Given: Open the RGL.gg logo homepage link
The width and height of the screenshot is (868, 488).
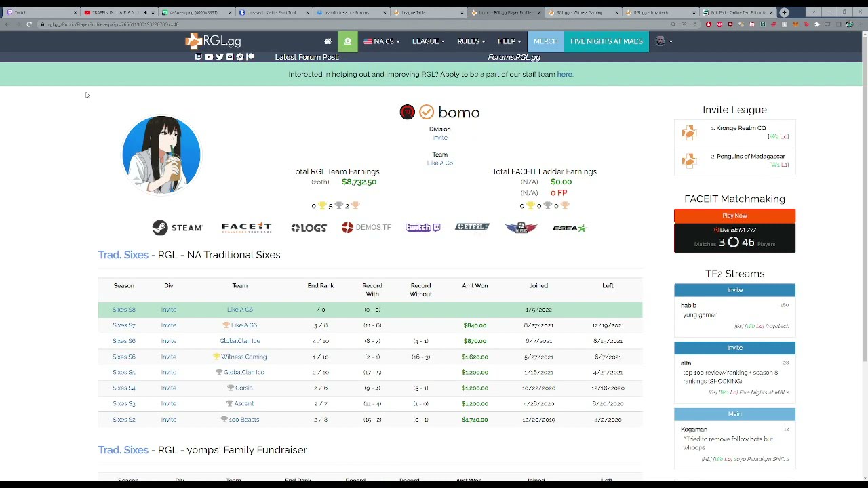Looking at the screenshot, I should pos(213,41).
